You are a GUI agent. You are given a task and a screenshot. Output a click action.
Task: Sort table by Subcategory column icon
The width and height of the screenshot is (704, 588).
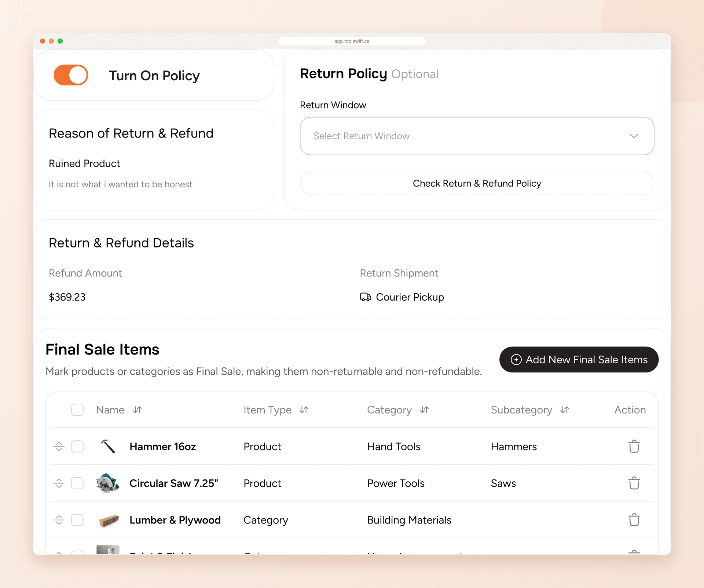(x=565, y=410)
